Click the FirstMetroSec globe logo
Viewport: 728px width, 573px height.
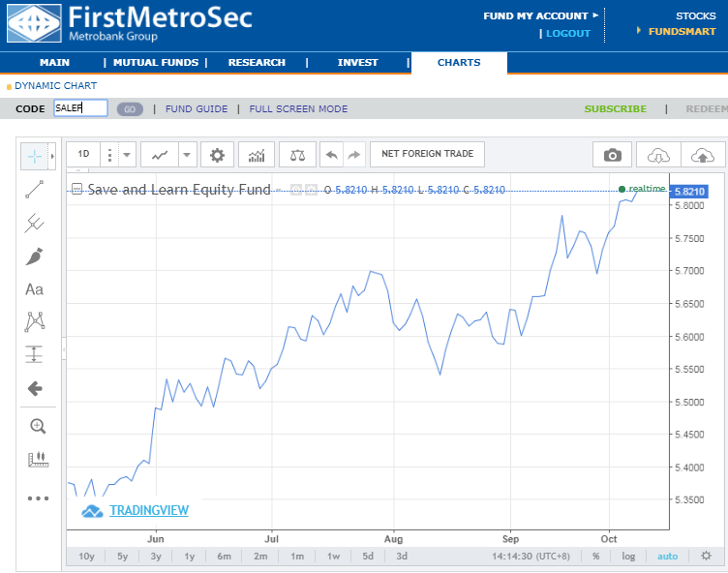[x=34, y=23]
